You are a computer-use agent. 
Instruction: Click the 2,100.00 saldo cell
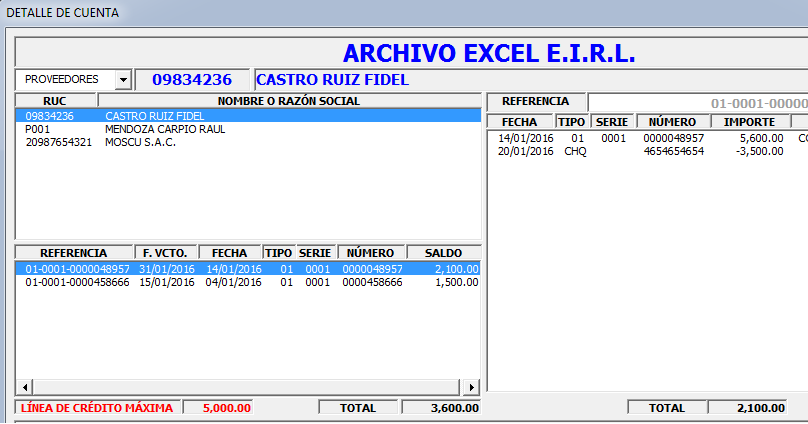tap(457, 269)
